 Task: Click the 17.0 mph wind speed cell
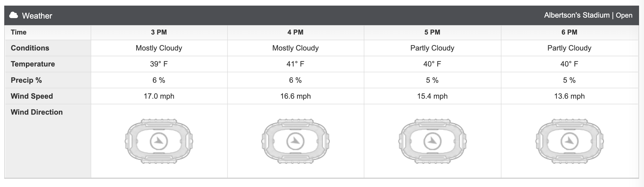point(159,96)
